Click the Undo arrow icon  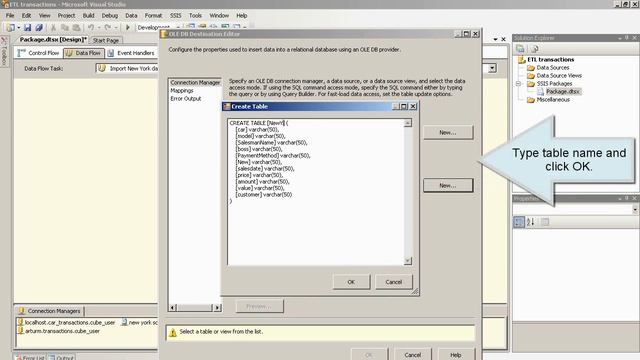tap(91, 27)
